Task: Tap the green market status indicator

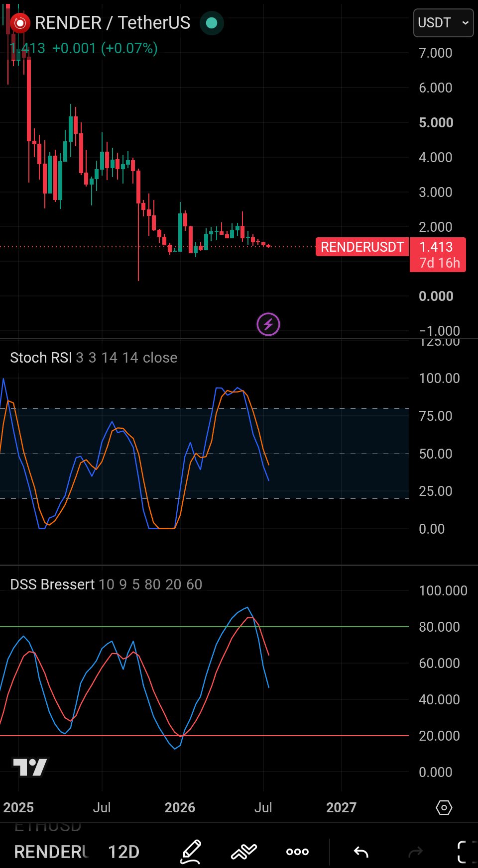Action: (x=212, y=23)
